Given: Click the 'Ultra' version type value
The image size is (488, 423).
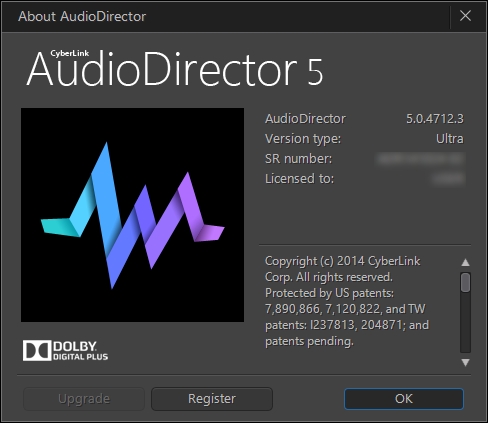Looking at the screenshot, I should click(x=450, y=139).
